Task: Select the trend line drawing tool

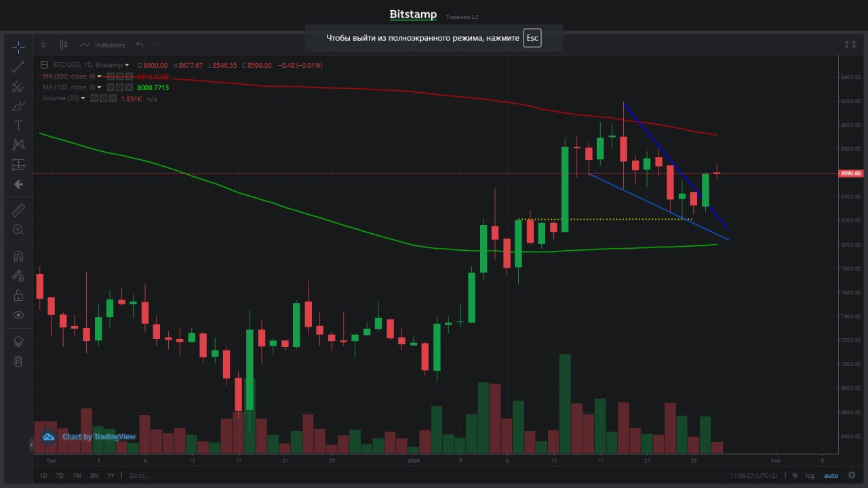Action: pyautogui.click(x=18, y=66)
